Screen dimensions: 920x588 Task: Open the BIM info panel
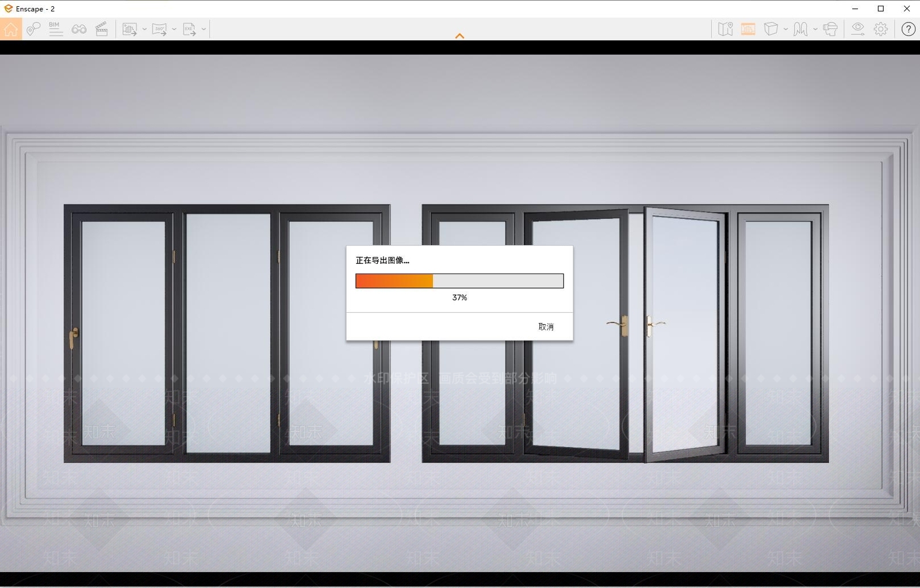coord(55,29)
